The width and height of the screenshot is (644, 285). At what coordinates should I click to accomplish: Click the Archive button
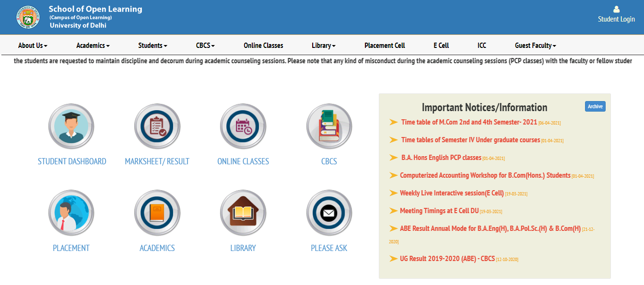click(x=595, y=106)
